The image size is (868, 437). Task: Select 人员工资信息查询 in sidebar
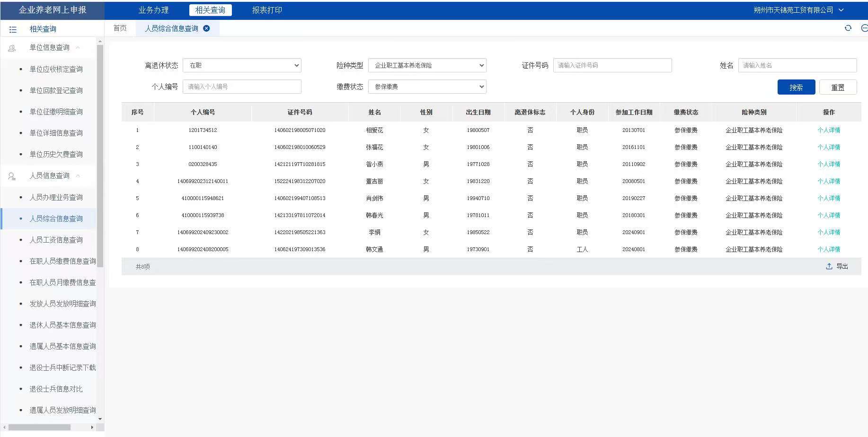tap(56, 240)
